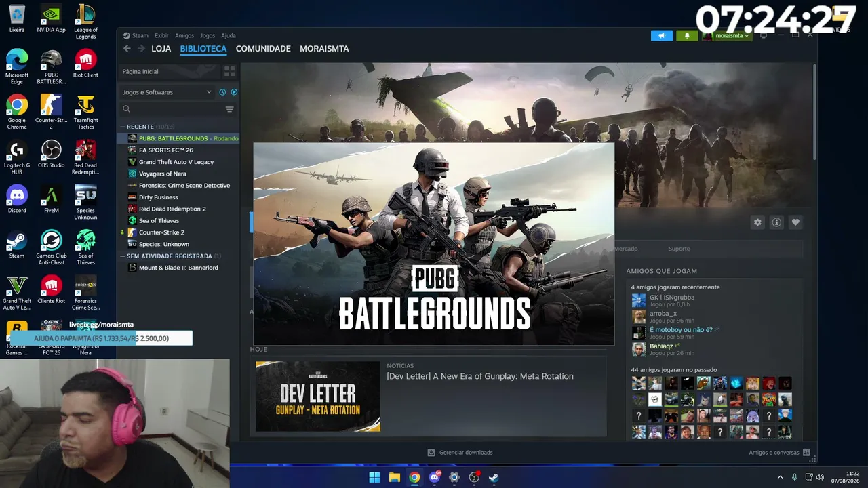Select Mount & Blade II: Bannerlord
This screenshot has width=868, height=488.
coord(178,268)
